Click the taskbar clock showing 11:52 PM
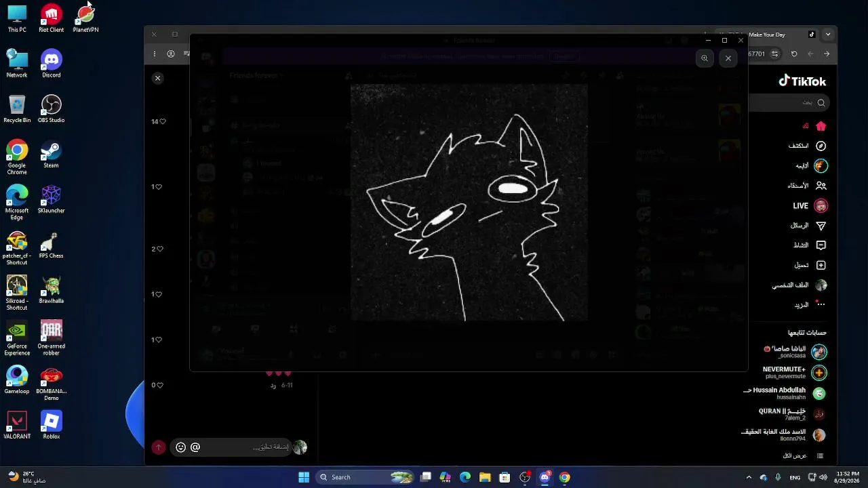868x488 pixels. point(848,477)
